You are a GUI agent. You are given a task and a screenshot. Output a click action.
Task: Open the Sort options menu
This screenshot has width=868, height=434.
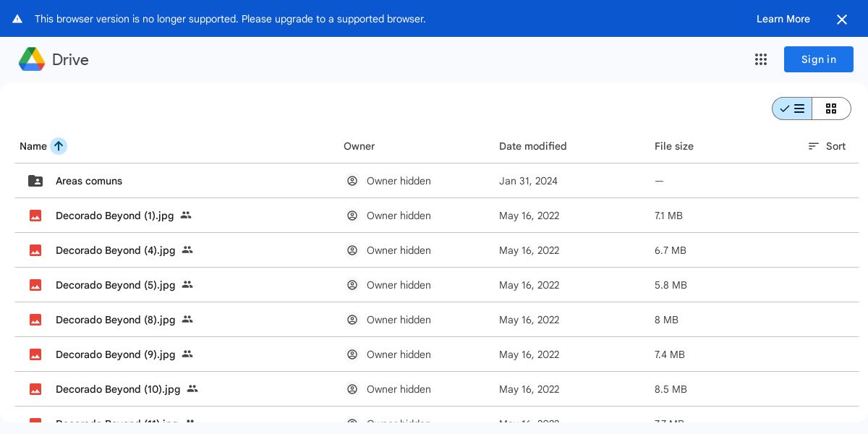pos(827,146)
